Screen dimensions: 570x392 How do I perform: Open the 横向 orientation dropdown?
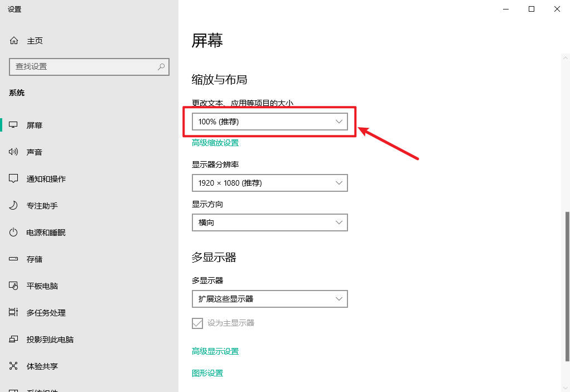[x=270, y=222]
